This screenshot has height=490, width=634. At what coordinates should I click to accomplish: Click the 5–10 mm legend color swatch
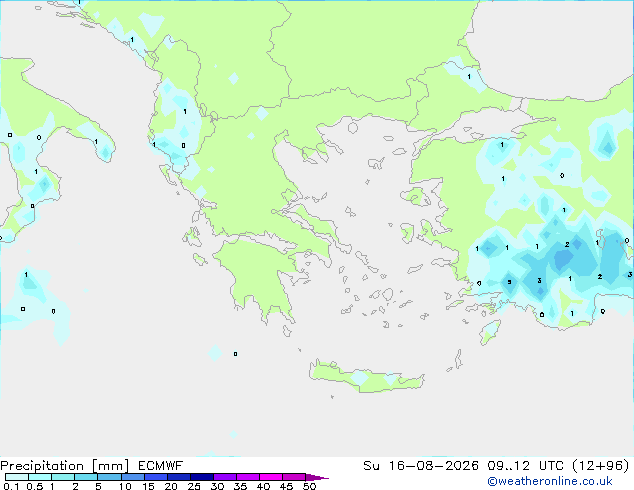(x=109, y=477)
